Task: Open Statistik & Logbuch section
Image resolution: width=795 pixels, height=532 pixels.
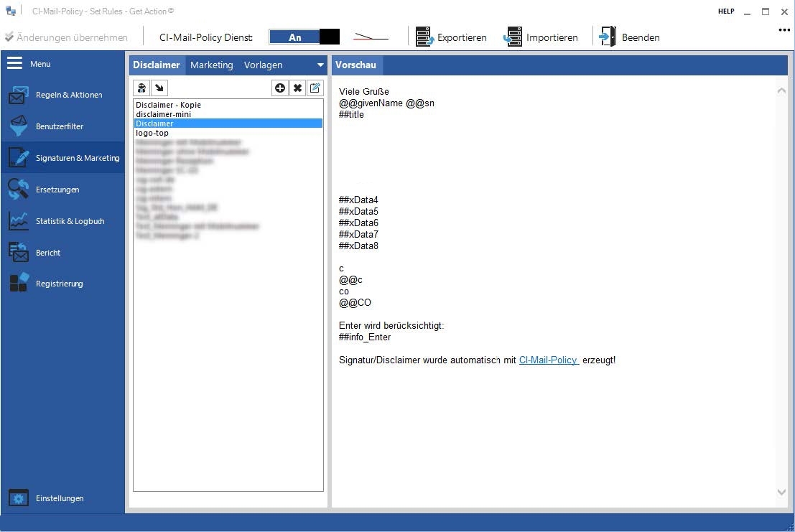Action: click(x=63, y=221)
